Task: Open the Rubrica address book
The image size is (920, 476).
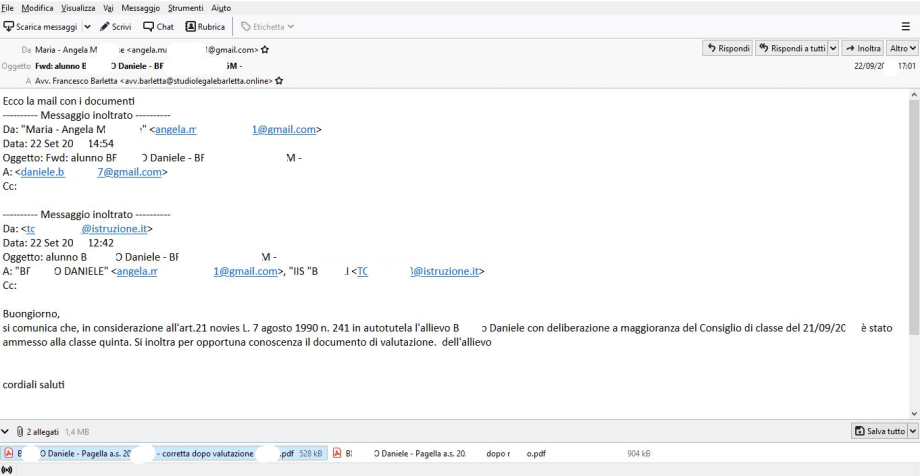Action: click(x=211, y=25)
